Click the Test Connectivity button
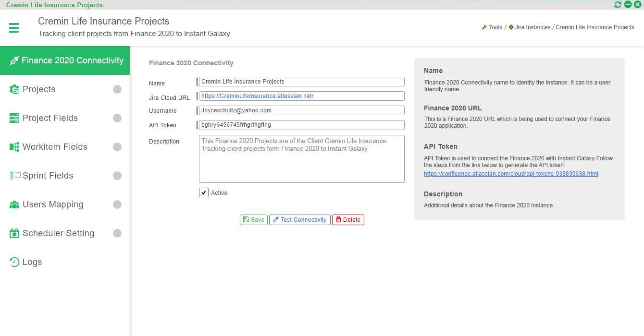 point(300,220)
